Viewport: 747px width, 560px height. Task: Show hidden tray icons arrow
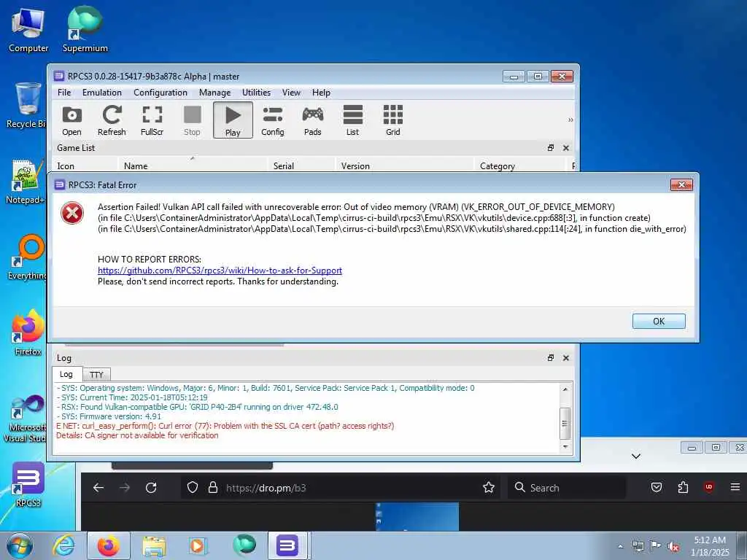click(621, 547)
